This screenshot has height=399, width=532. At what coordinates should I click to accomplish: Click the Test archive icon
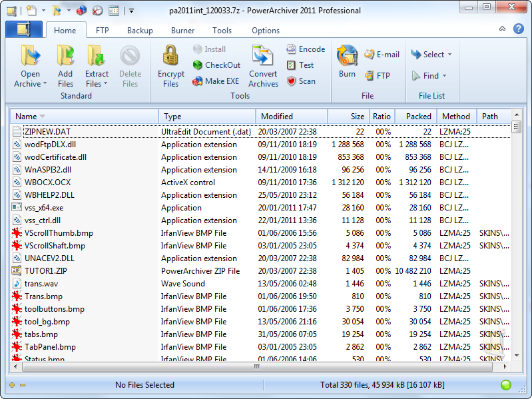(291, 65)
